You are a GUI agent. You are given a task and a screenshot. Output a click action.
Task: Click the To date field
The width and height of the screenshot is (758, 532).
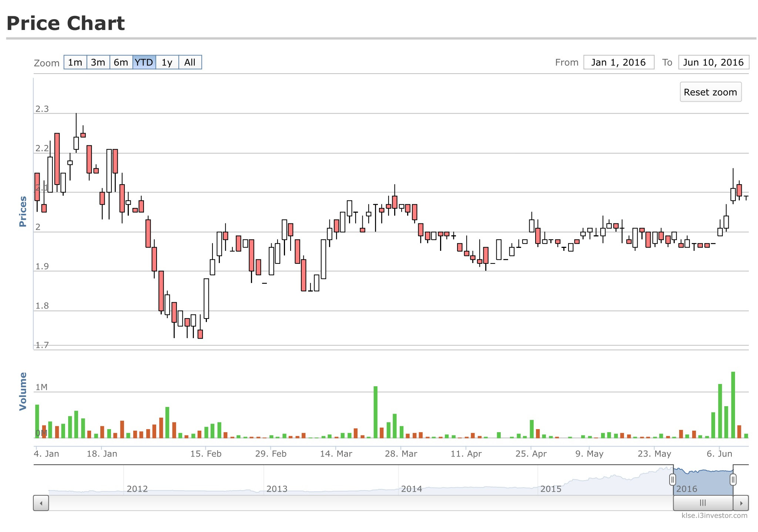[x=713, y=62]
